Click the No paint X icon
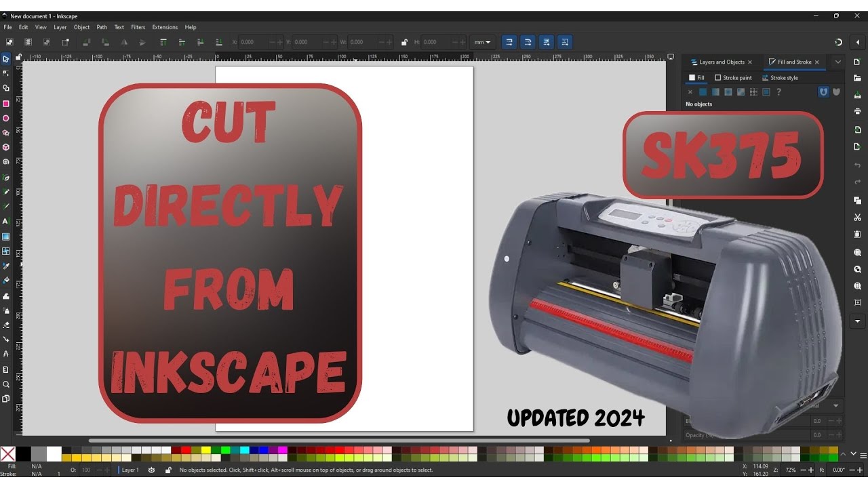Image resolution: width=868 pixels, height=488 pixels. 690,92
